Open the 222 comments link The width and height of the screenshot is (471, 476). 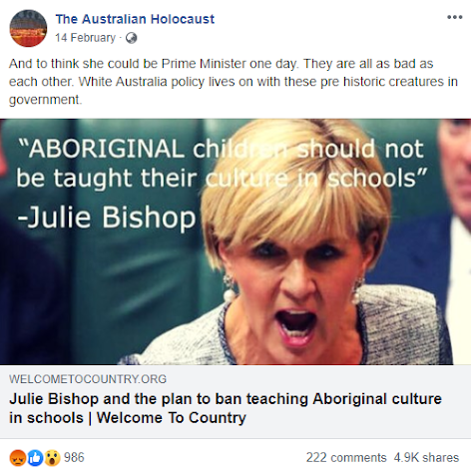click(x=346, y=458)
